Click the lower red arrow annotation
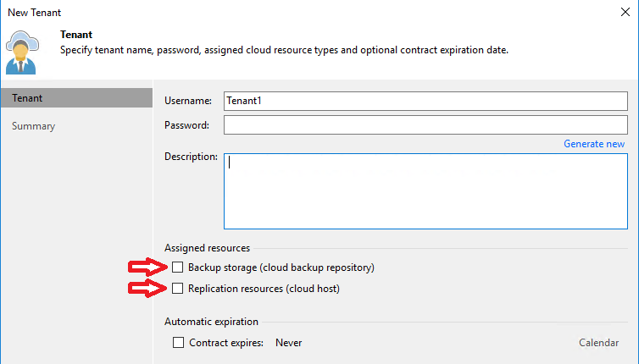 point(147,289)
